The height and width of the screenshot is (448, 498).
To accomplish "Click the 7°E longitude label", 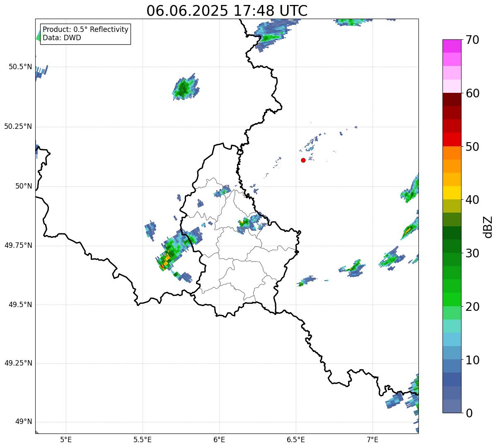I will tap(372, 439).
